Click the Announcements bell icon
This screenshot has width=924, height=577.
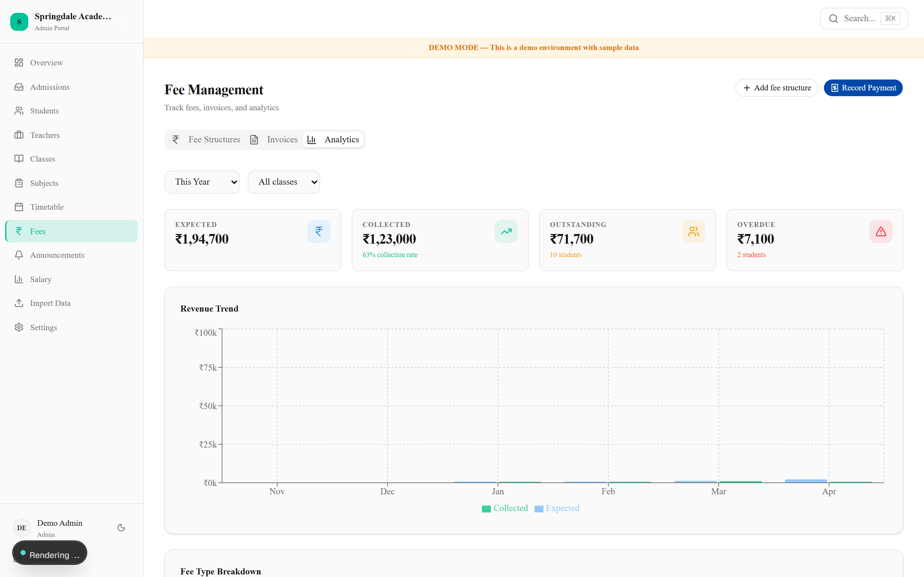(x=19, y=255)
